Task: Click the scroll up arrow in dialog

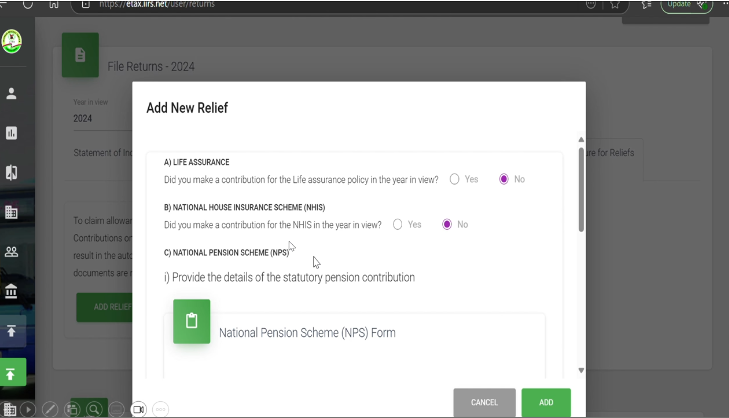Action: tap(580, 140)
